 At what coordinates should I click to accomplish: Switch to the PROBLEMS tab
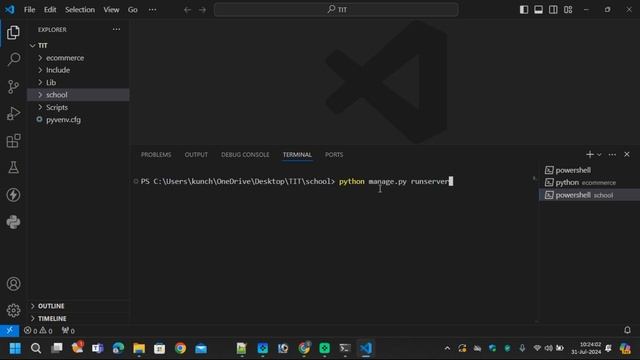pyautogui.click(x=156, y=155)
